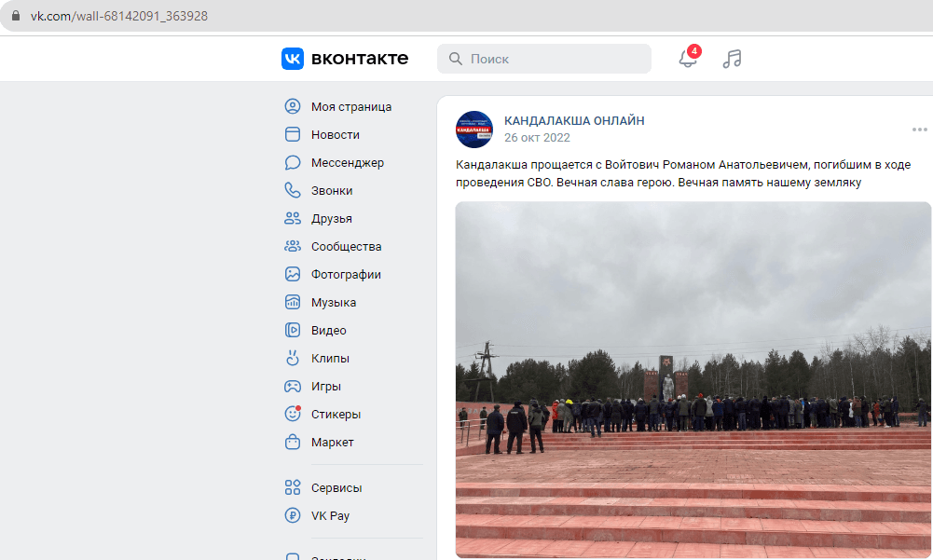The image size is (933, 560).
Task: Click the Мессенджер chat bubble icon
Action: click(292, 162)
